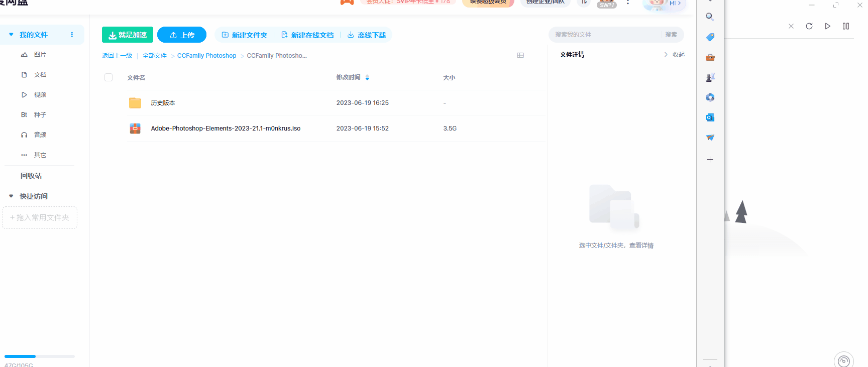This screenshot has height=367, width=868.
Task: Collapse file details panel via 收起
Action: (x=675, y=55)
